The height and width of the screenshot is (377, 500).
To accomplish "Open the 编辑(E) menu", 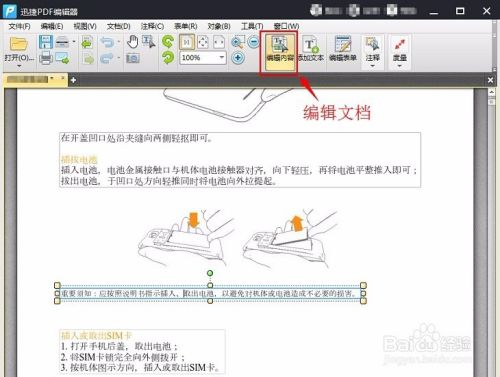I will tap(52, 26).
